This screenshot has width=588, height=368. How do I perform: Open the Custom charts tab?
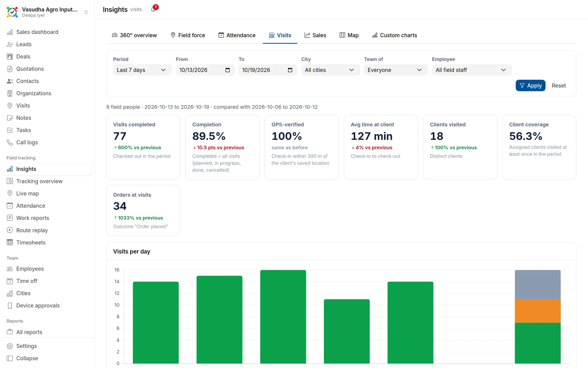(394, 35)
